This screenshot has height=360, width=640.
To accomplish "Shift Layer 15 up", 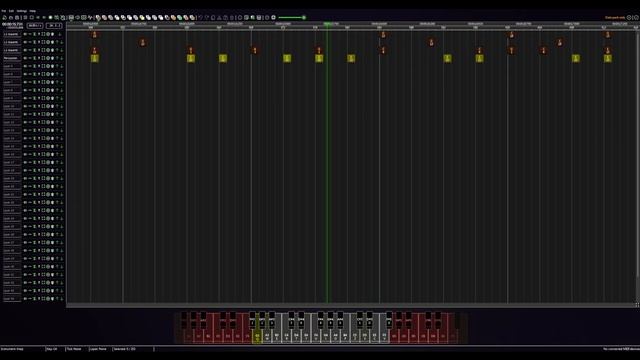I will pos(57,146).
